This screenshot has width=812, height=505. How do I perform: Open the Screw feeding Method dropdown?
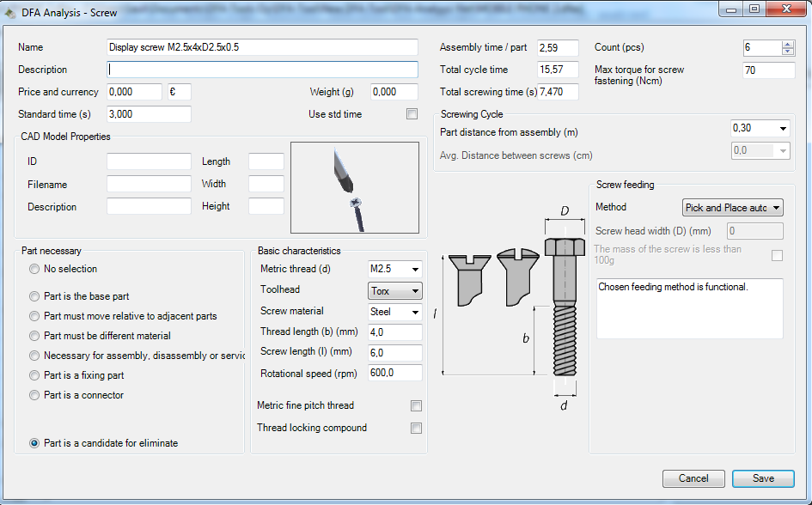pyautogui.click(x=733, y=208)
